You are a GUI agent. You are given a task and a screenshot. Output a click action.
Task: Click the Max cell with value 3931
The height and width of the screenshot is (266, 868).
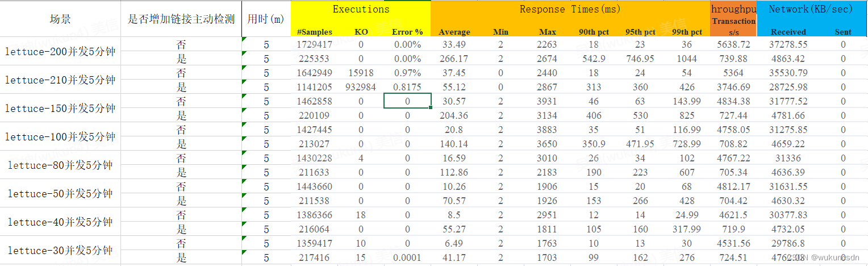point(548,101)
